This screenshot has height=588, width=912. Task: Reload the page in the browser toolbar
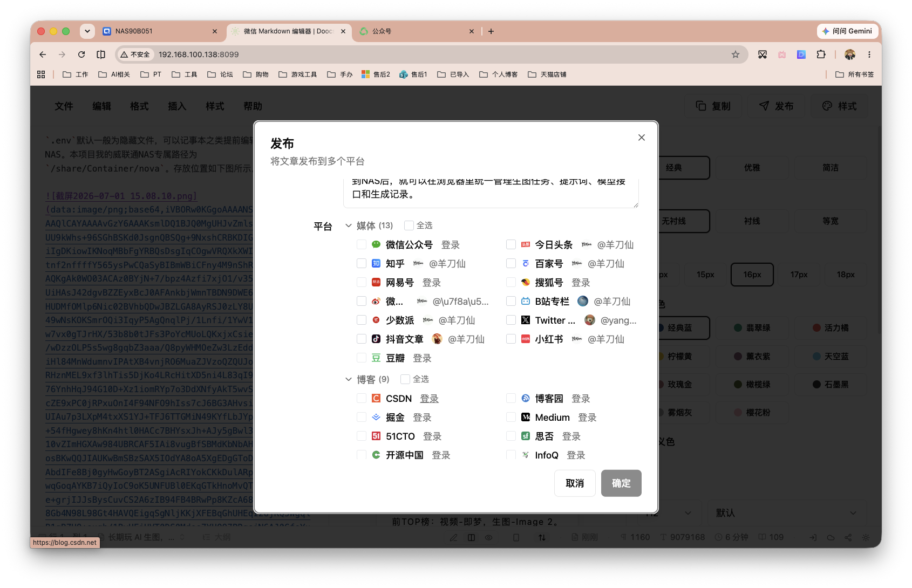(x=81, y=54)
